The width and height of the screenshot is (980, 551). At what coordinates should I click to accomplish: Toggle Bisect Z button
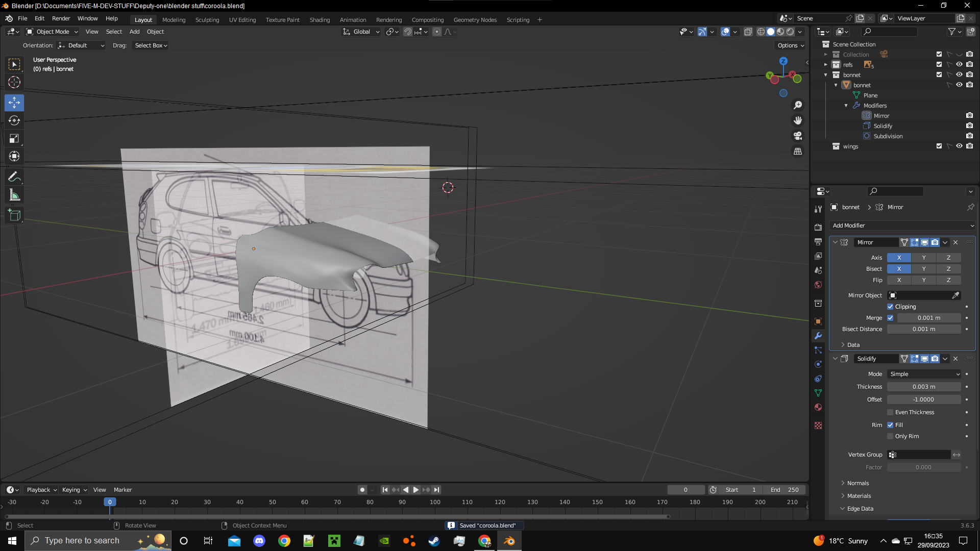pyautogui.click(x=949, y=269)
